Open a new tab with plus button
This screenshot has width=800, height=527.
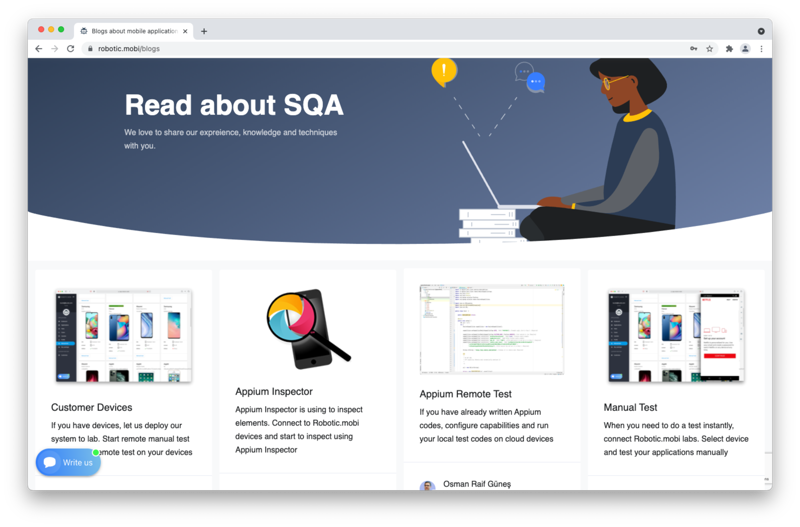(204, 31)
